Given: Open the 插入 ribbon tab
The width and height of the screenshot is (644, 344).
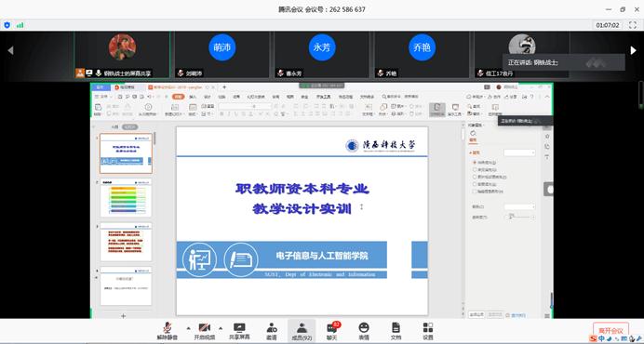Looking at the screenshot, I should point(193,97).
